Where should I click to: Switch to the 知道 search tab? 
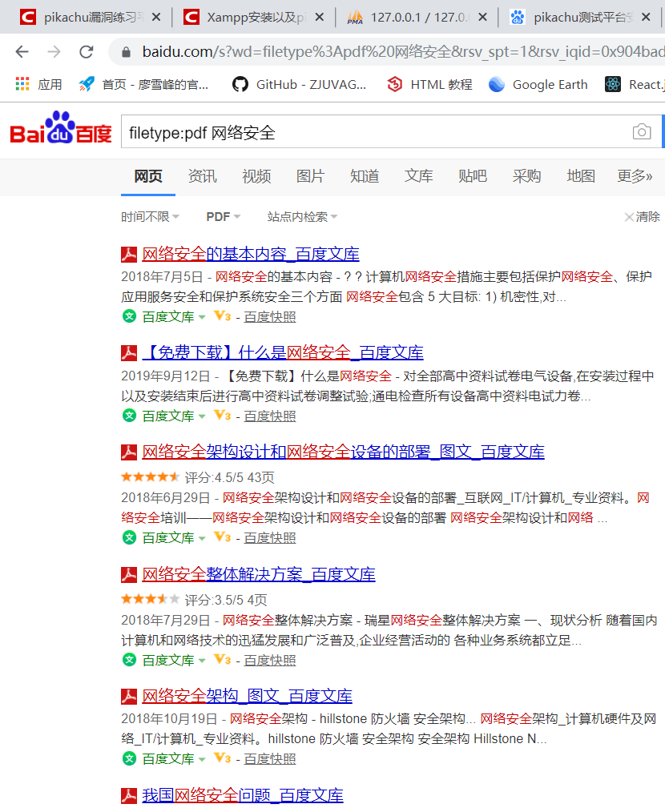pyautogui.click(x=365, y=176)
